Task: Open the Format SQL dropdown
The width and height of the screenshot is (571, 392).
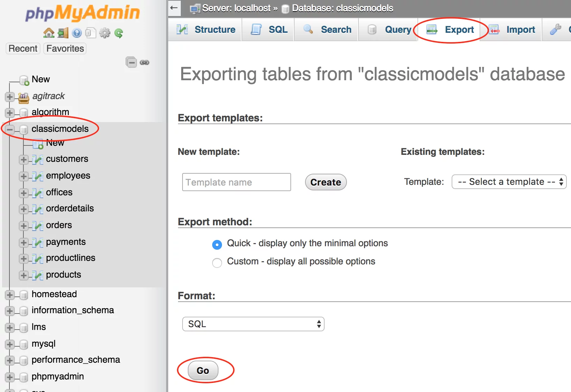Action: tap(253, 324)
